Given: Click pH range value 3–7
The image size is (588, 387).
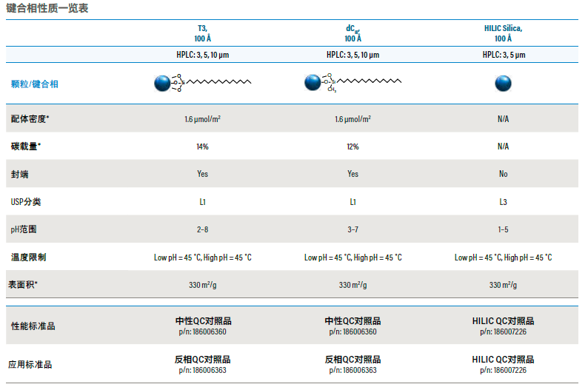Looking at the screenshot, I should [x=353, y=229].
